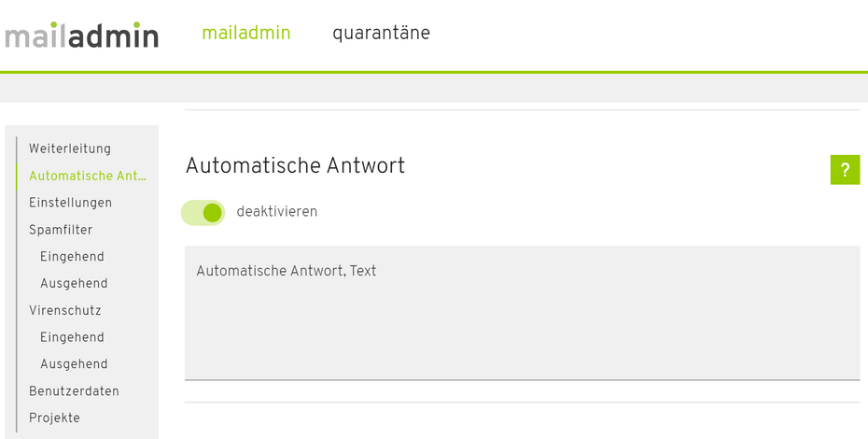Viewport: 868px width, 439px height.
Task: Select the Automatische Ant… sidebar item
Action: tap(88, 176)
